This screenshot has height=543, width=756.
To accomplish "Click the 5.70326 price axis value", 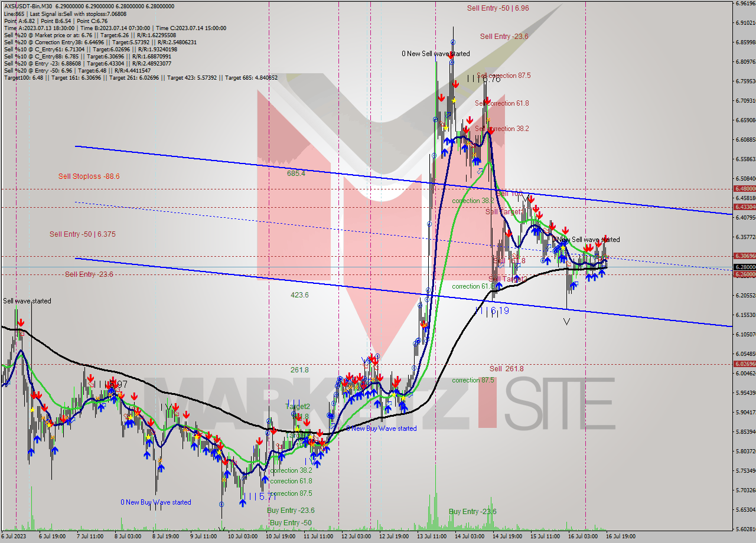I will (x=745, y=490).
